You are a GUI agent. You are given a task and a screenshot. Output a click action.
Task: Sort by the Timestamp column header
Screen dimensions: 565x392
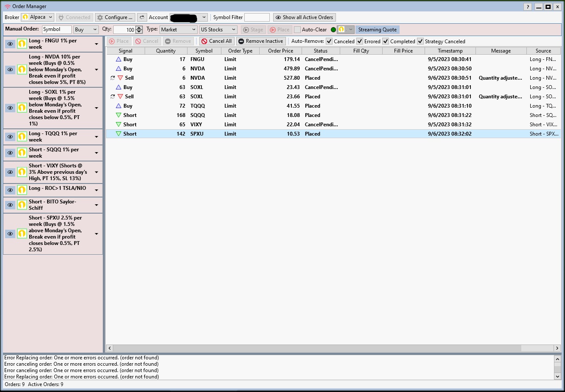[x=450, y=51]
